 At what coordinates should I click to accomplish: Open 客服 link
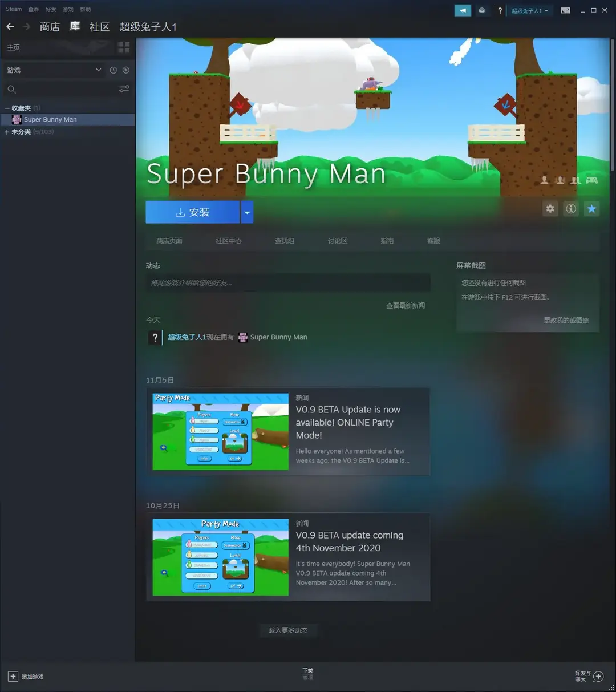coord(433,241)
